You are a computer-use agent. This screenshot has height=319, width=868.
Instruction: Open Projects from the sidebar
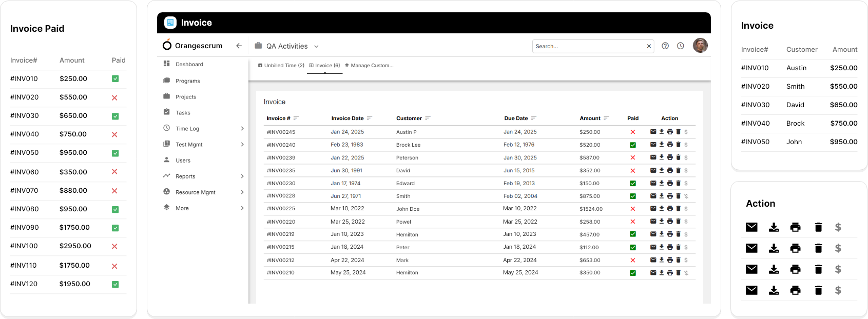185,97
